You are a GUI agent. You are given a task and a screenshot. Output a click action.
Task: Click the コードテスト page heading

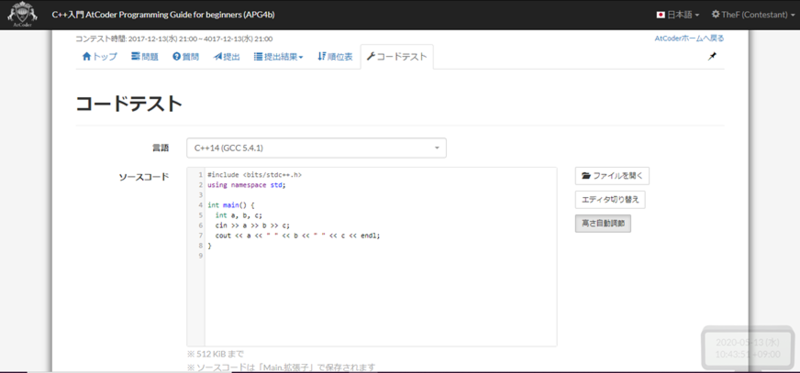tap(129, 104)
